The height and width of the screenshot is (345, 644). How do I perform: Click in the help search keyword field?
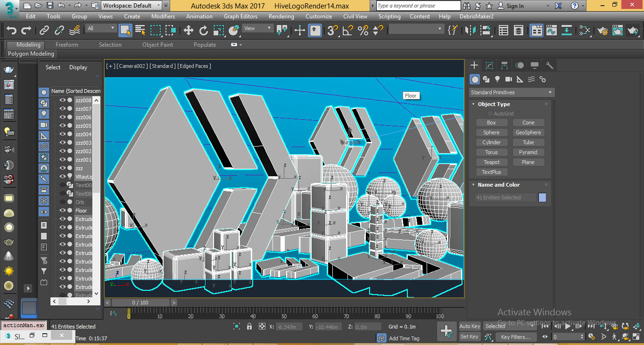click(419, 6)
